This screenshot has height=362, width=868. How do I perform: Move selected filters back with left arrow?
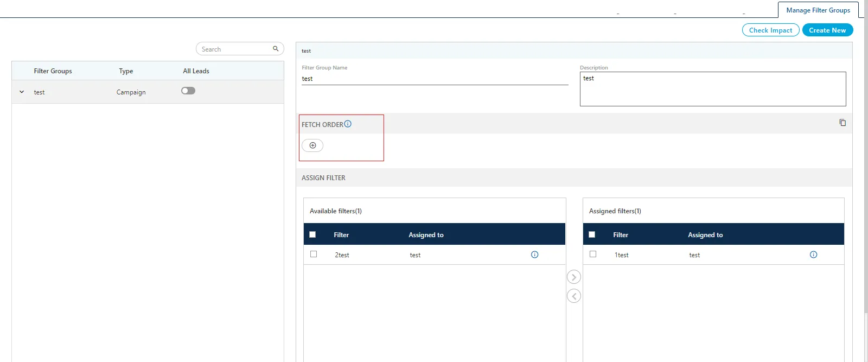click(x=574, y=296)
